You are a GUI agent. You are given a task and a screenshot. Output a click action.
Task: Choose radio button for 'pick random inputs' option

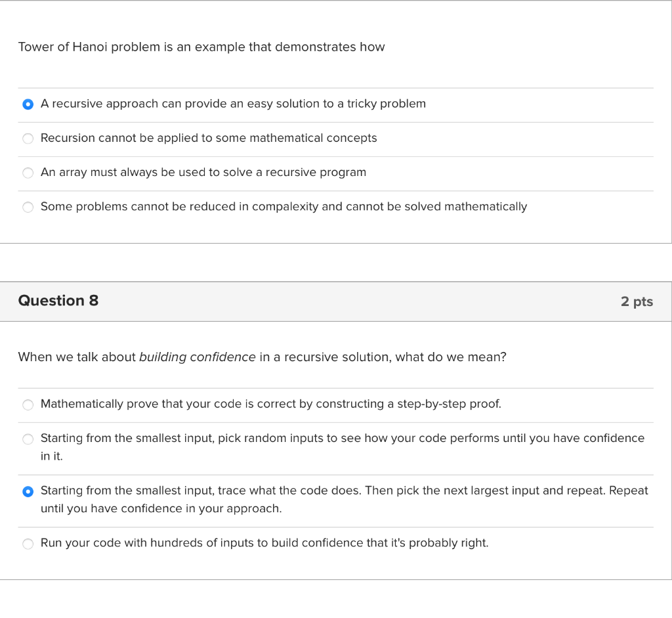pos(28,439)
